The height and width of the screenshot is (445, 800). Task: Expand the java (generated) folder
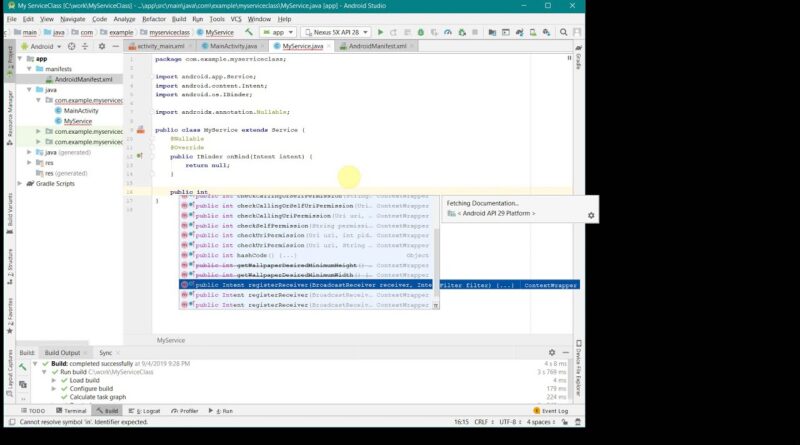(30, 153)
